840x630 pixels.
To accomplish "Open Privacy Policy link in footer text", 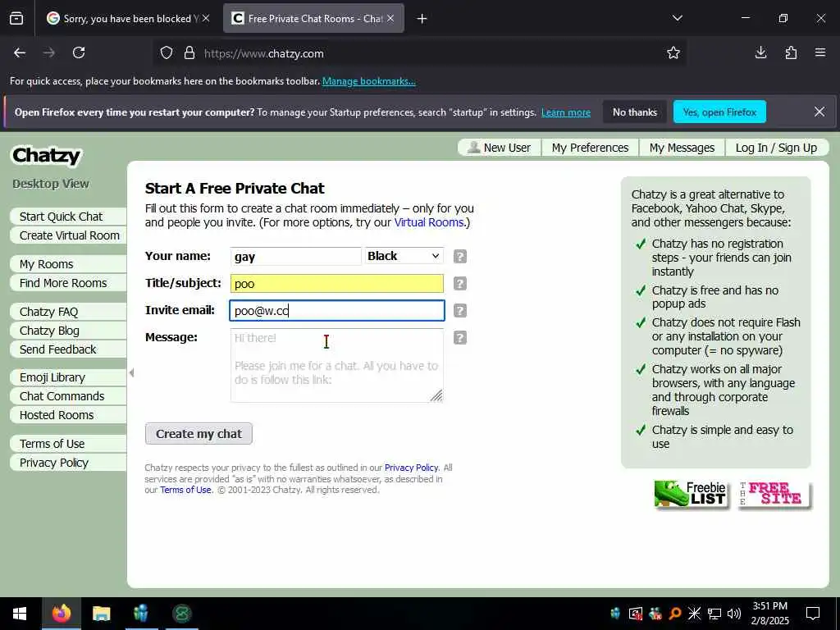I will 411,468.
